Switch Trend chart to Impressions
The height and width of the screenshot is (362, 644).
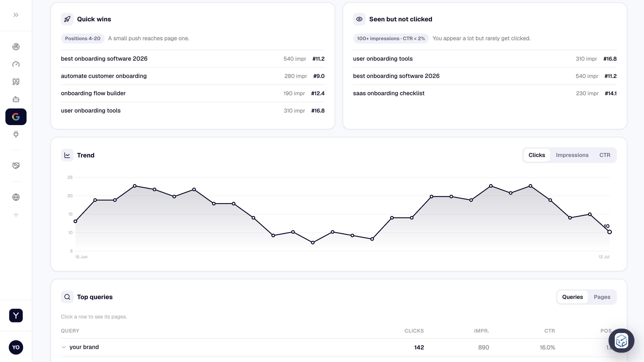click(572, 155)
